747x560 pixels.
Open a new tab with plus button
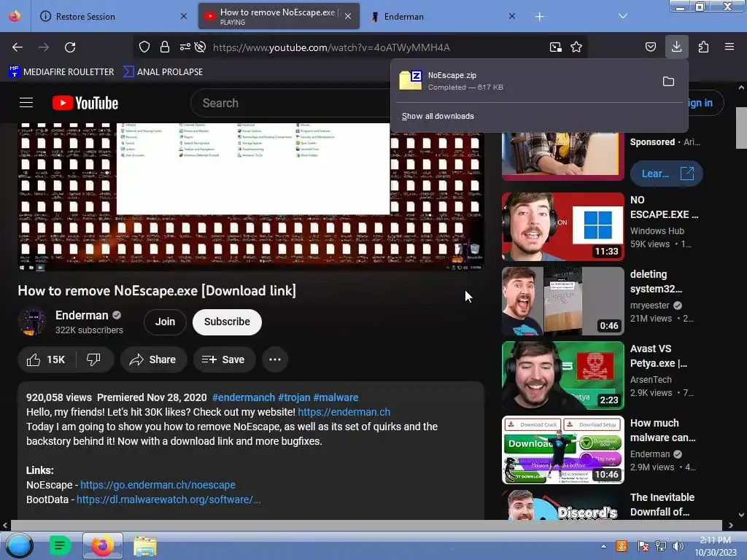539,17
